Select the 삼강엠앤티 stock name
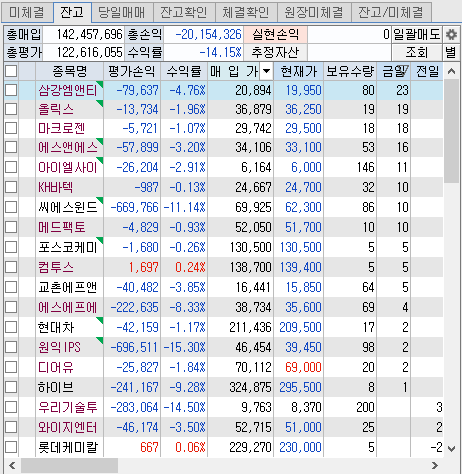The width and height of the screenshot is (462, 474). point(68,90)
